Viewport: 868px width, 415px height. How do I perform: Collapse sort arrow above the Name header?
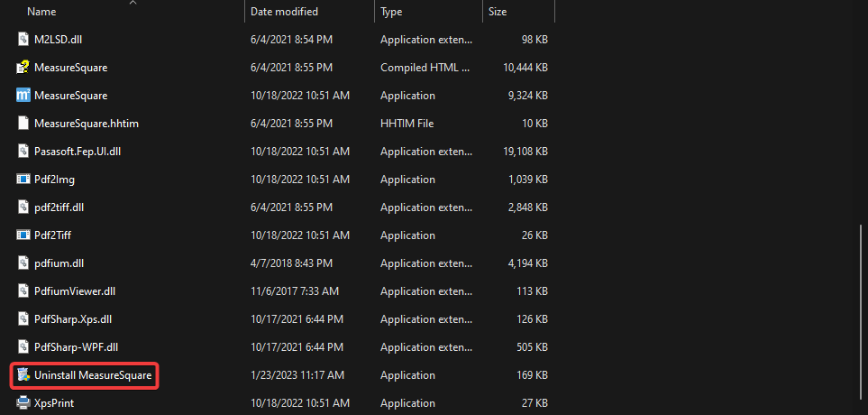[x=133, y=3]
